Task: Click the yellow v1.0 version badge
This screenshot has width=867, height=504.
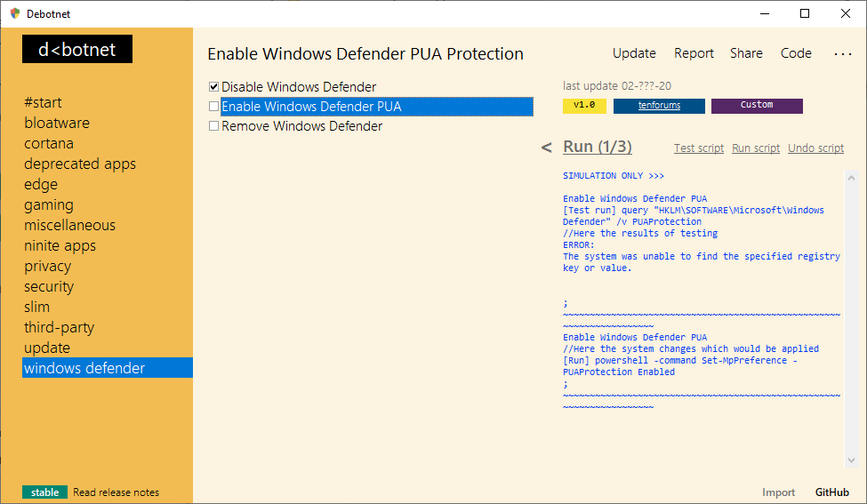Action: click(x=584, y=106)
